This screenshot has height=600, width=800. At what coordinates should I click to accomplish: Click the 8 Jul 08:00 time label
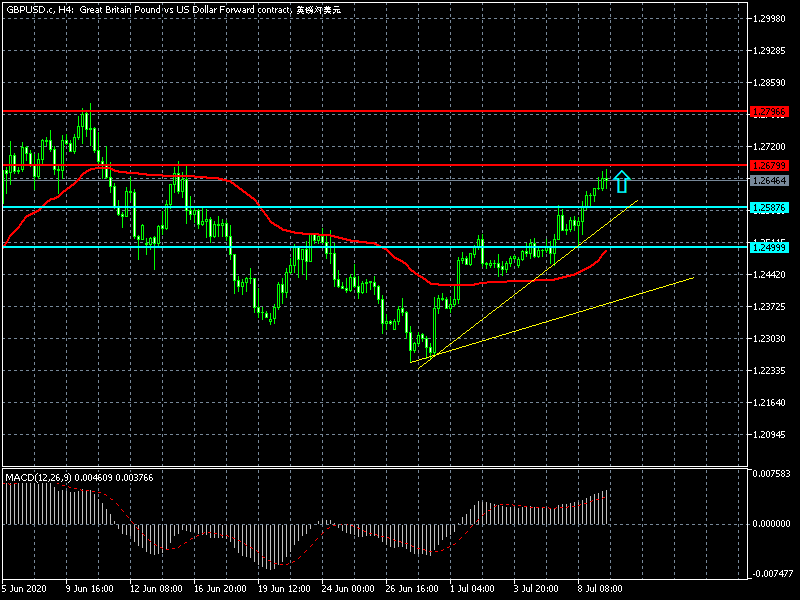click(x=600, y=588)
